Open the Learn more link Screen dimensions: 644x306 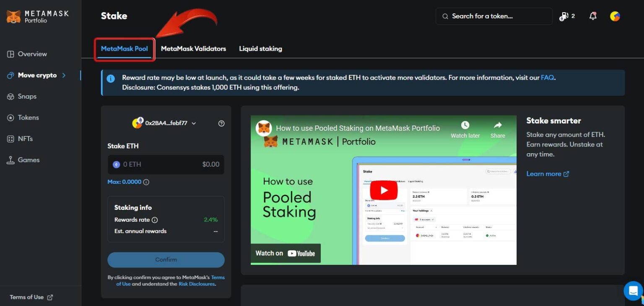[547, 174]
